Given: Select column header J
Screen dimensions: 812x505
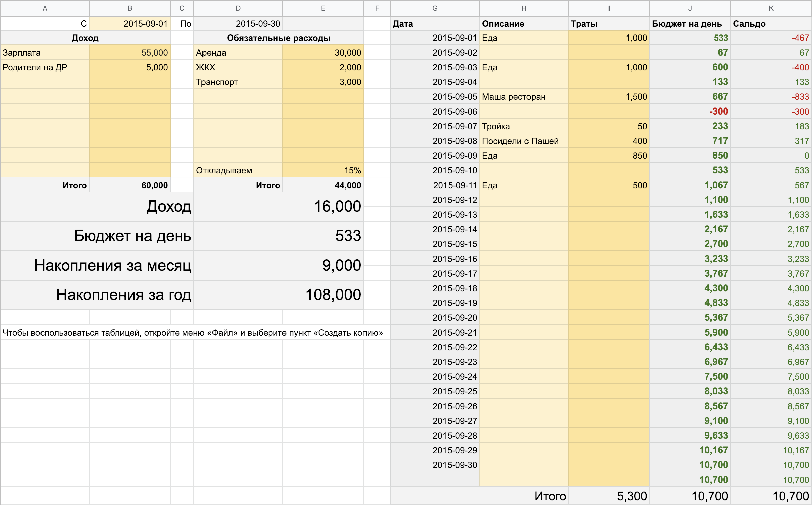Looking at the screenshot, I should point(690,8).
